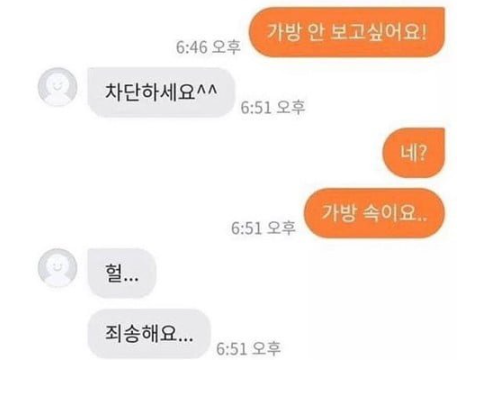Click the word 차단하세요 in the gray bubble
Image resolution: width=482 pixels, height=413 pixels.
click(x=150, y=92)
